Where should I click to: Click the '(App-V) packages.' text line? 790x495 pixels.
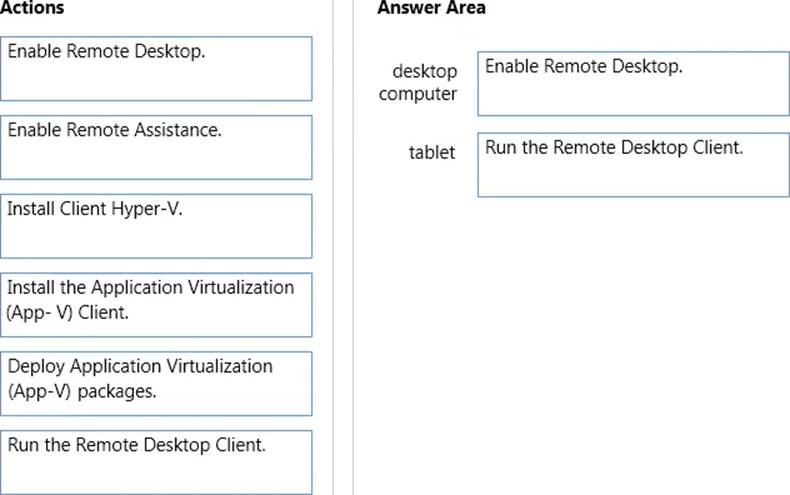[82, 391]
